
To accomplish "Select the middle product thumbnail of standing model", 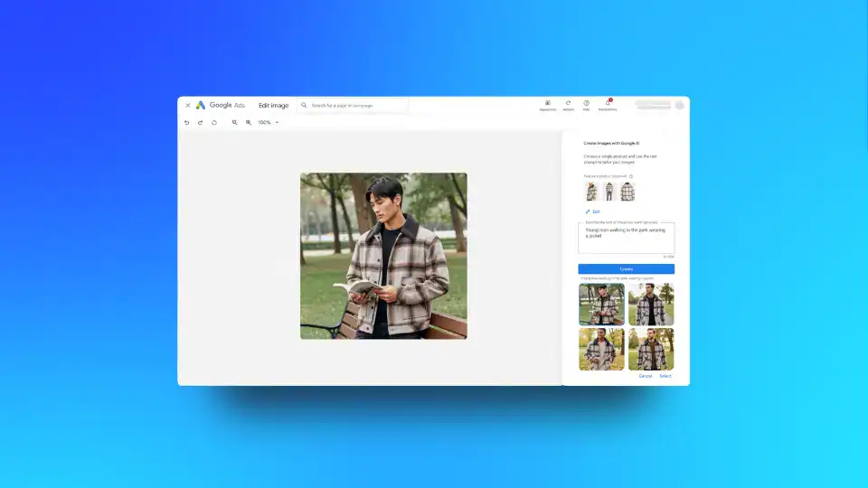I will (x=609, y=192).
